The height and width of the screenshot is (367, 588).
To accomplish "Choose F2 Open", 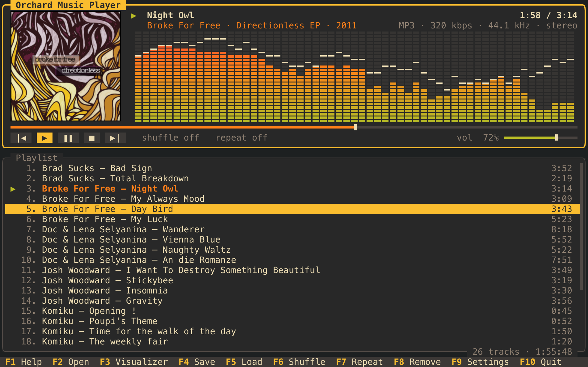I will click(71, 362).
